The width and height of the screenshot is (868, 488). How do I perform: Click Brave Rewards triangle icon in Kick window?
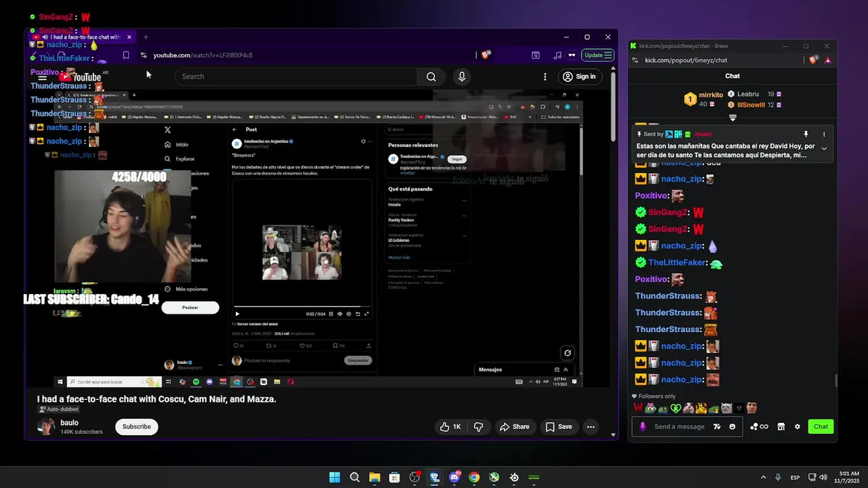pyautogui.click(x=827, y=60)
